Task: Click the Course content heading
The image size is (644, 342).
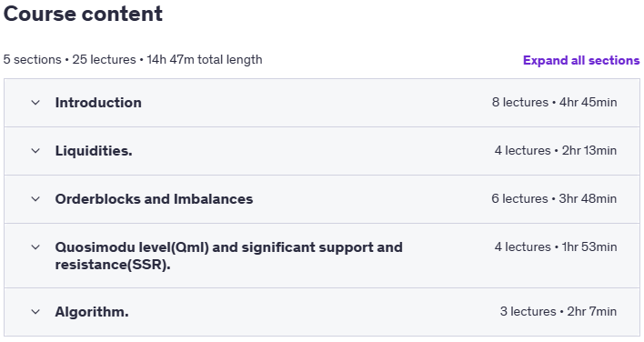Action: tap(83, 14)
